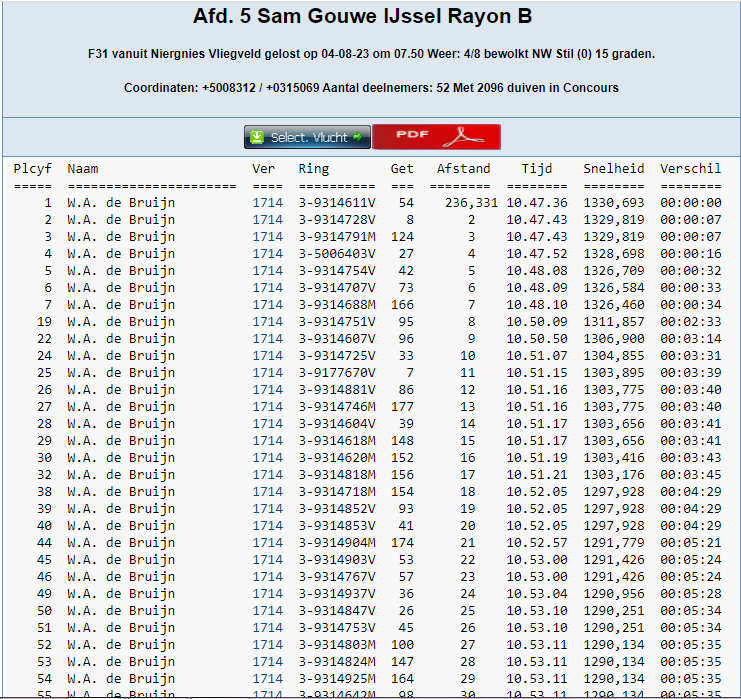Open the 1714 link in the ring 3-9177670V row
Image resolution: width=741 pixels, height=699 pixels.
click(267, 373)
